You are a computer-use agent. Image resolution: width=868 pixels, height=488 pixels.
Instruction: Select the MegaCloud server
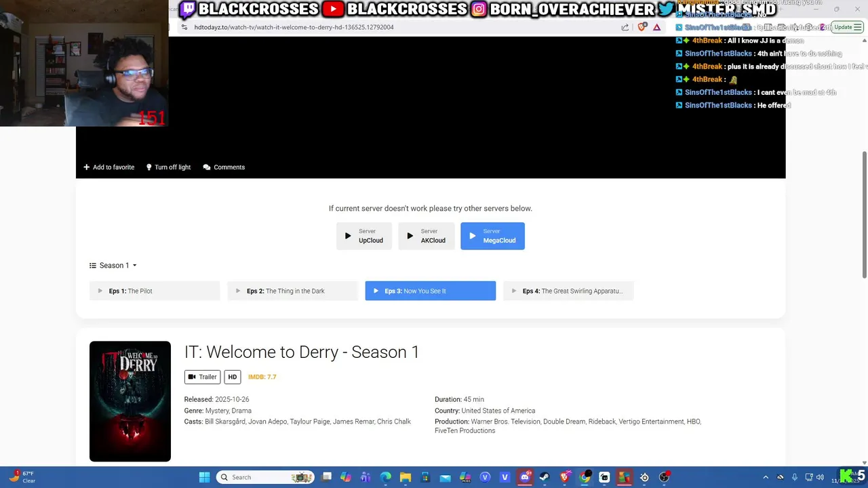point(492,236)
